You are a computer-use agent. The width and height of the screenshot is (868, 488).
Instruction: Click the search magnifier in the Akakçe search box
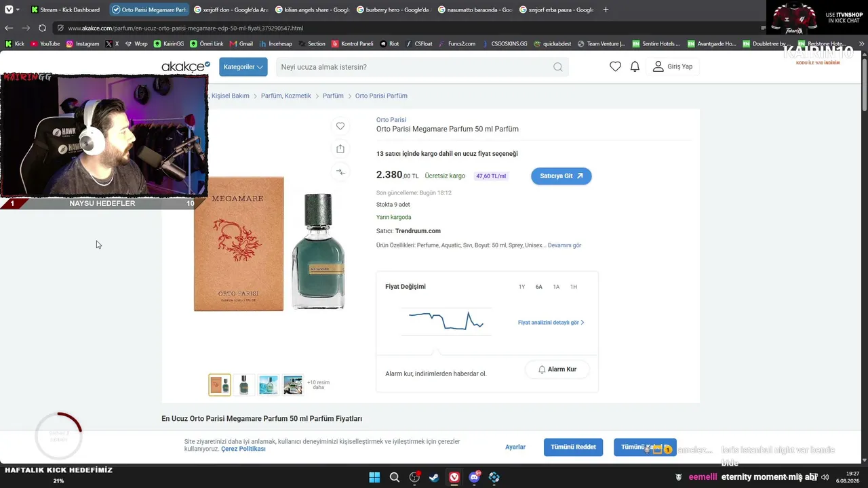[557, 67]
